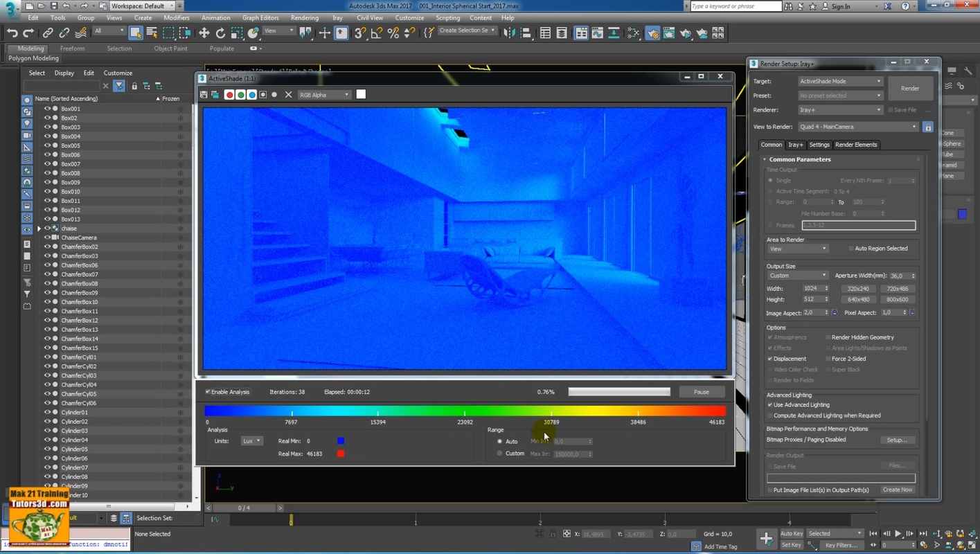
Task: Click the Mirror tool icon
Action: coord(510,33)
